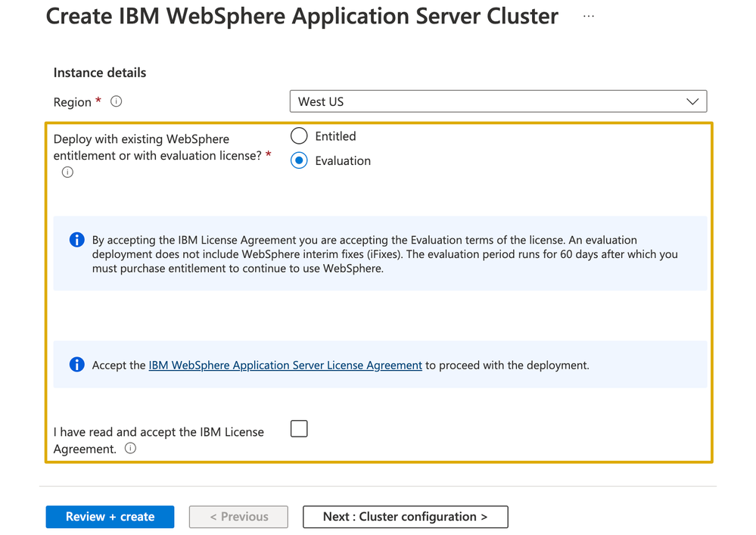Check the accept IBM License Agreement checkbox
The height and width of the screenshot is (535, 756).
[299, 428]
